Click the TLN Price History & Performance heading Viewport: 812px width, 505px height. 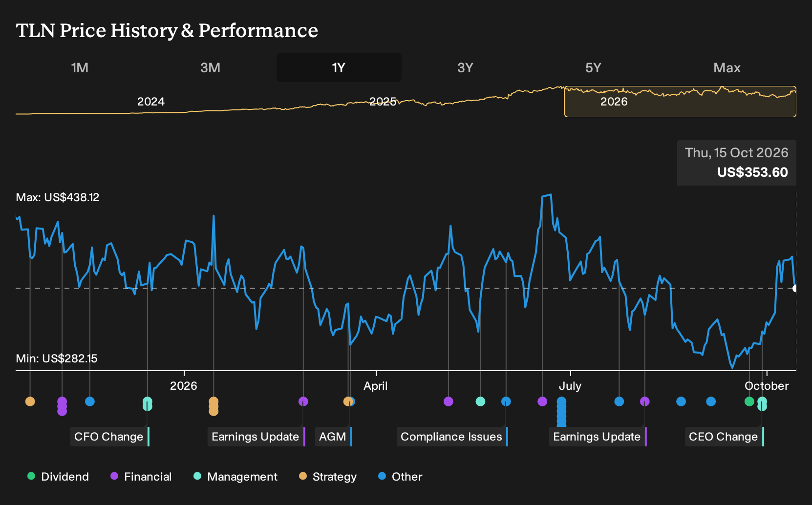167,30
